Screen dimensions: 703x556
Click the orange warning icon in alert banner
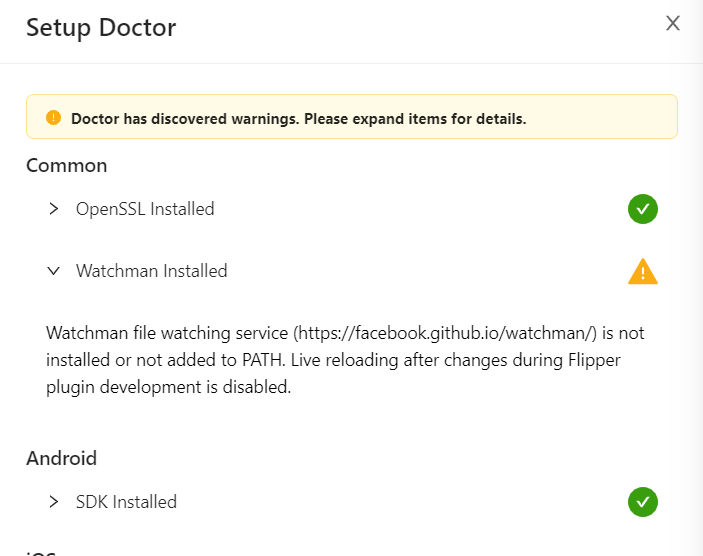point(54,118)
